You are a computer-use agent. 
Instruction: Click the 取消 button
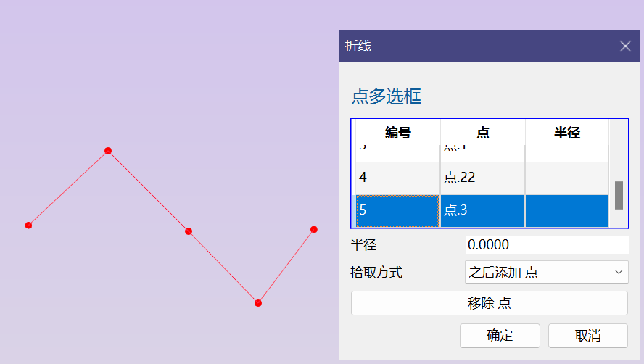(x=587, y=336)
